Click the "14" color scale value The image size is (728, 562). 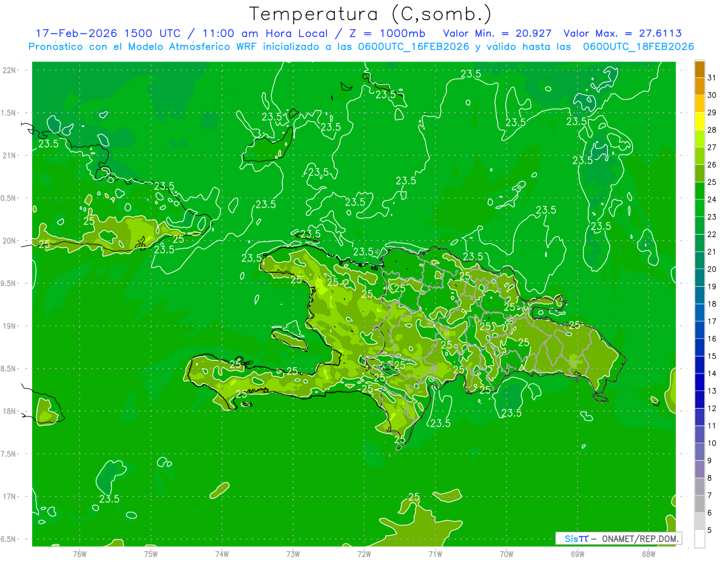(x=712, y=374)
